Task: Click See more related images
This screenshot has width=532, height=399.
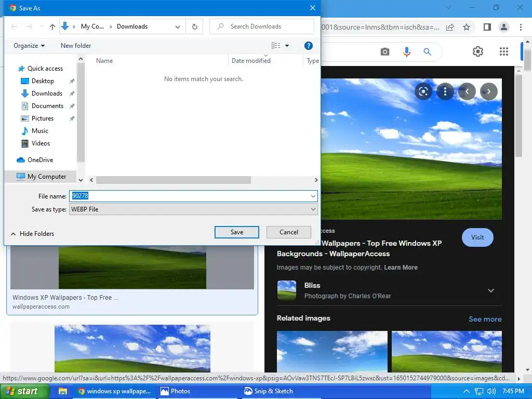Action: [x=485, y=320]
